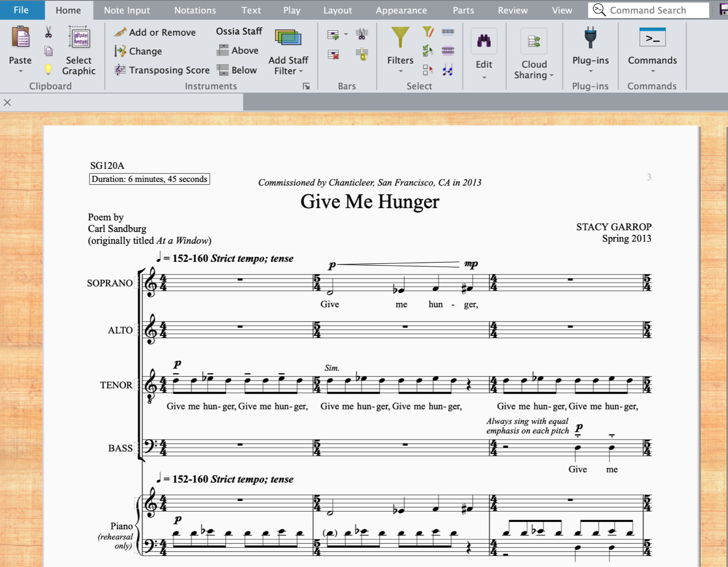Screen dimensions: 728x567
Task: Click the Select None icon with red cursor
Action: [428, 70]
